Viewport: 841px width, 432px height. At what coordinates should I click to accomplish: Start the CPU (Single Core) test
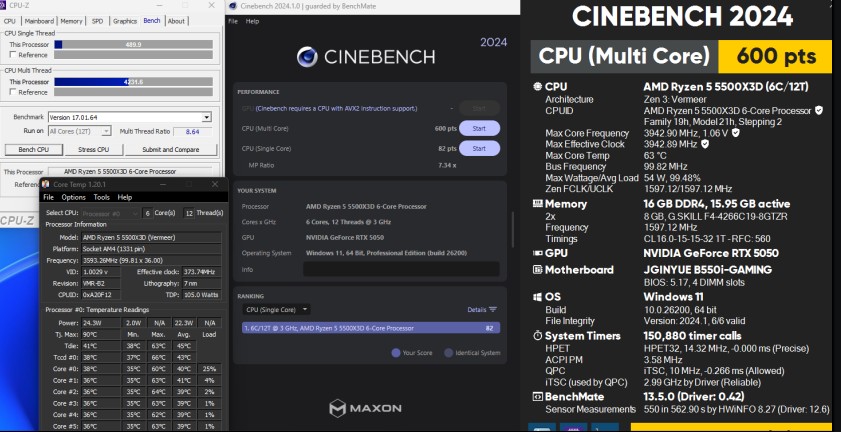[x=479, y=149]
